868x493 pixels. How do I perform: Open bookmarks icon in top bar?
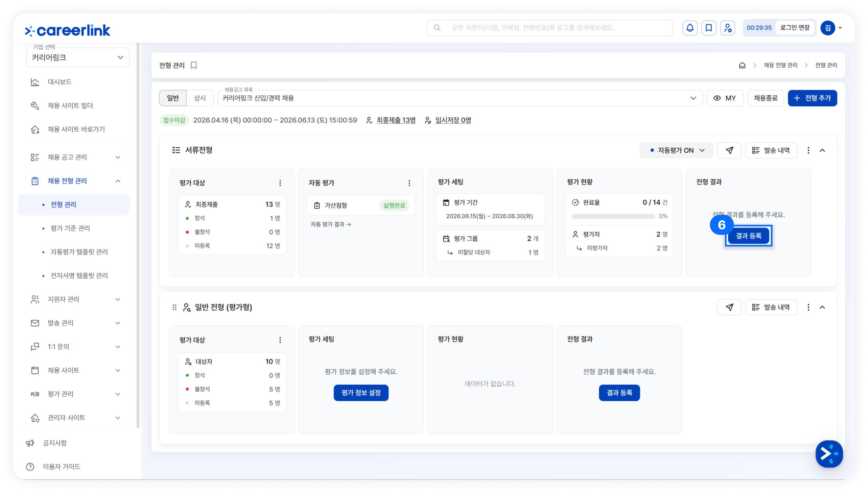tap(709, 28)
